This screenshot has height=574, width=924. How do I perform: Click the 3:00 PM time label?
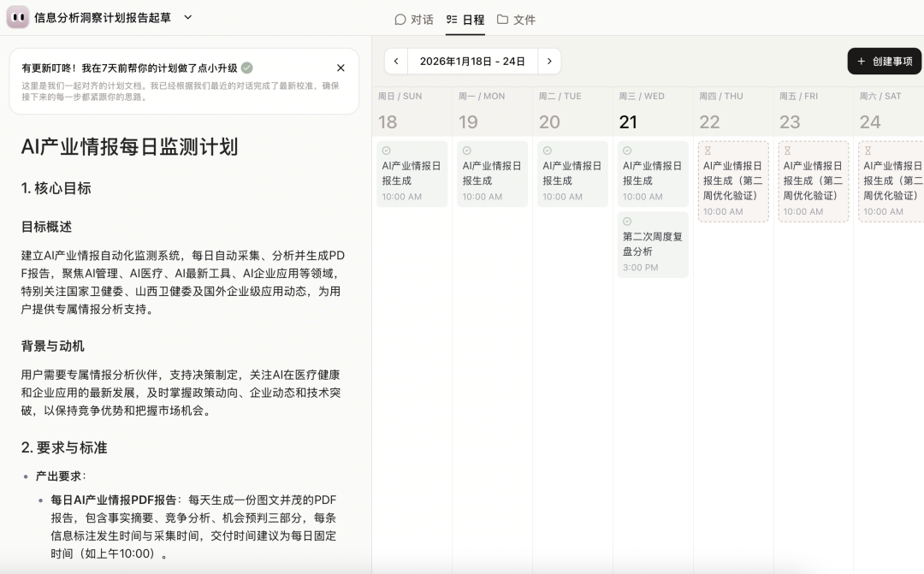point(641,268)
